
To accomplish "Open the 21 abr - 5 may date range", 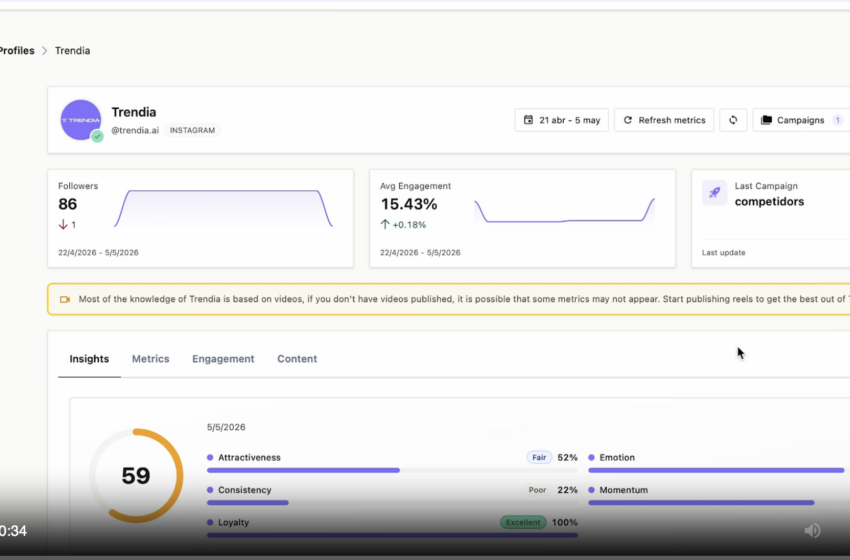I will point(562,120).
